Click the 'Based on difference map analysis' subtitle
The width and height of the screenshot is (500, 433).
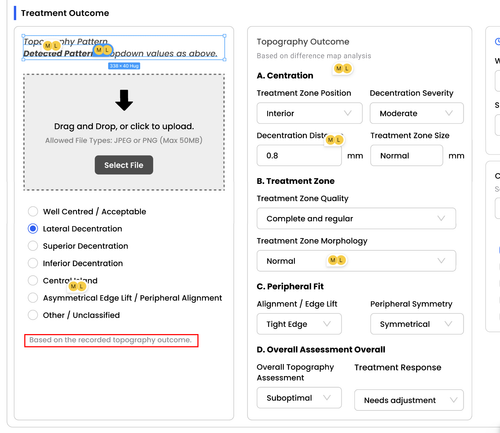(314, 56)
